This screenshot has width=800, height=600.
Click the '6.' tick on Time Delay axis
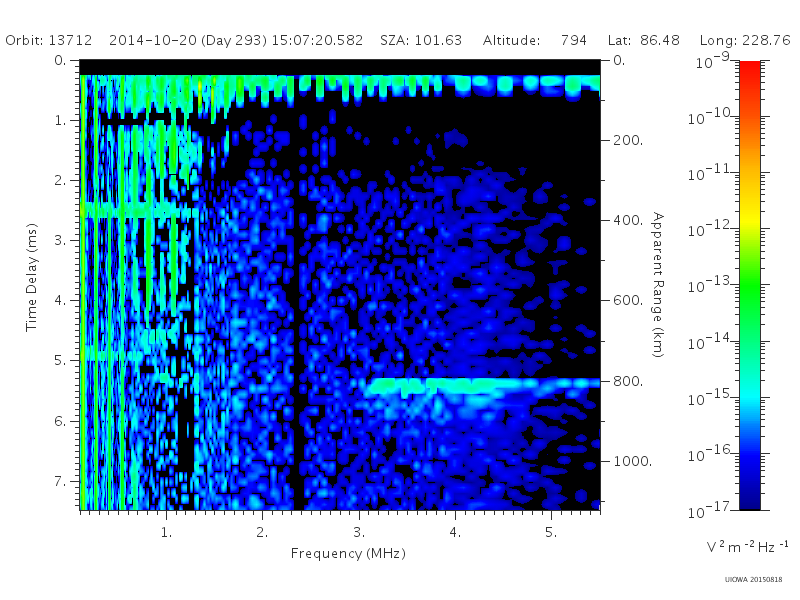[60, 421]
